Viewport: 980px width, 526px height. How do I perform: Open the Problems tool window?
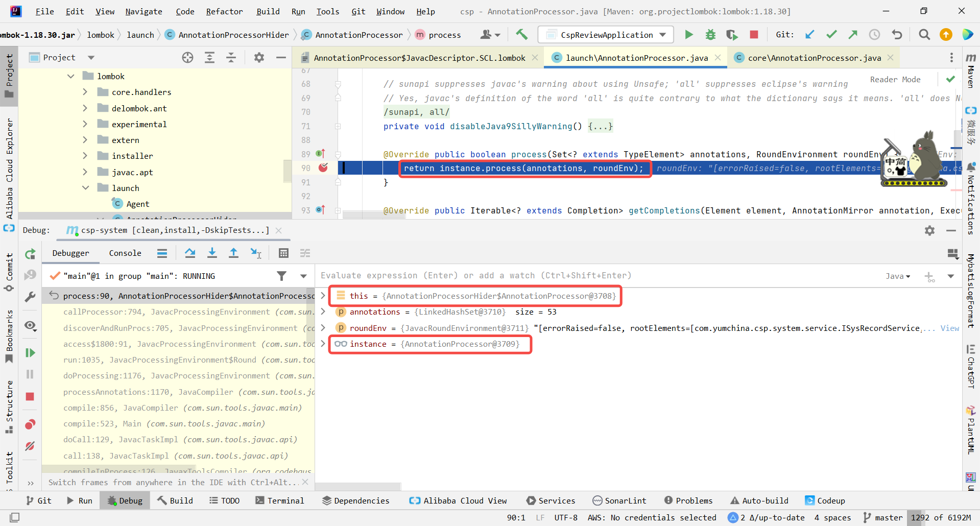pyautogui.click(x=688, y=500)
